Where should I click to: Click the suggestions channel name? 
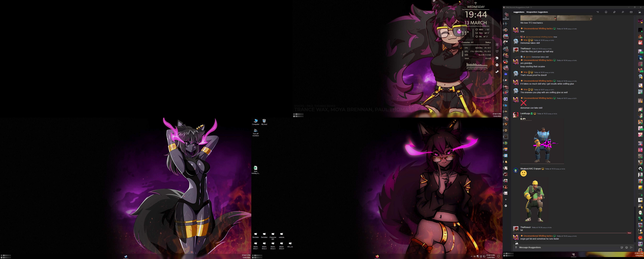tap(519, 12)
